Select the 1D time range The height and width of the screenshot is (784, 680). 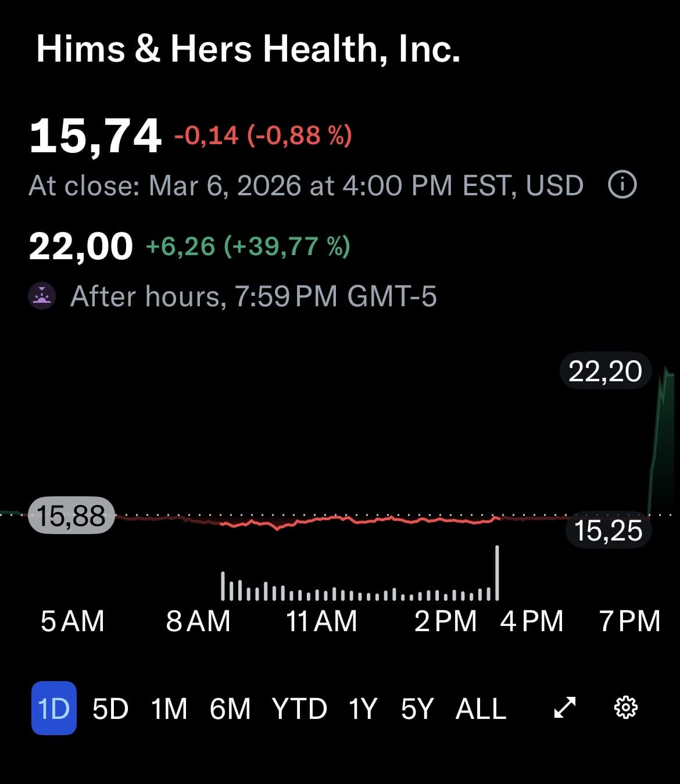click(x=53, y=708)
